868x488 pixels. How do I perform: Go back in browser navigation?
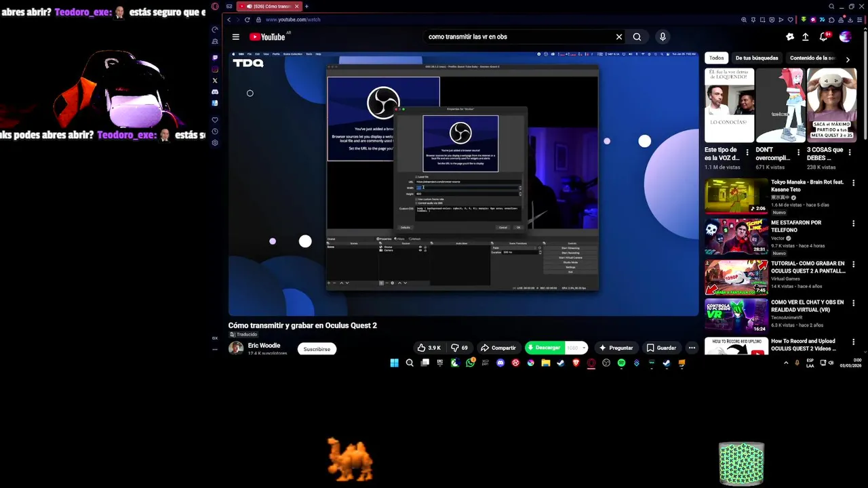[x=229, y=20]
